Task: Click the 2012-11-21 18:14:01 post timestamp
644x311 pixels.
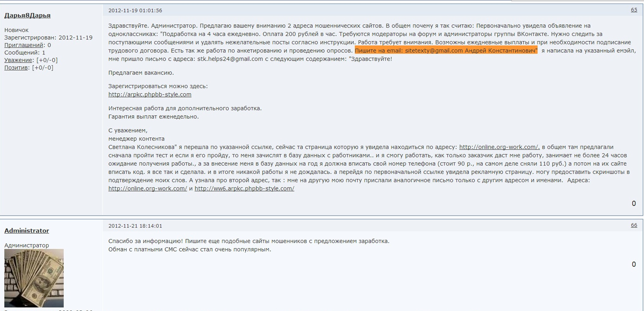Action: [135, 226]
